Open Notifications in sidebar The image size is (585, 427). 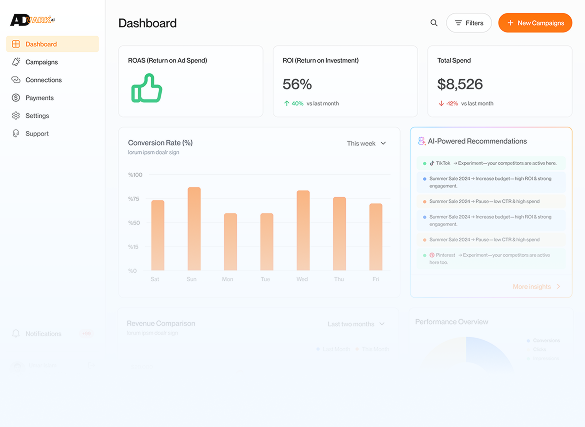53,333
